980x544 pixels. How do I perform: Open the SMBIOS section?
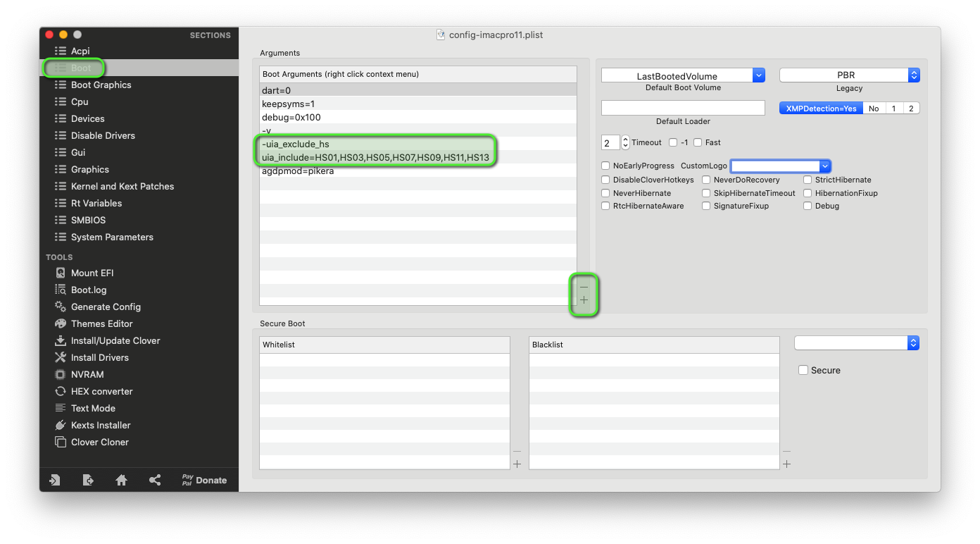(139, 220)
